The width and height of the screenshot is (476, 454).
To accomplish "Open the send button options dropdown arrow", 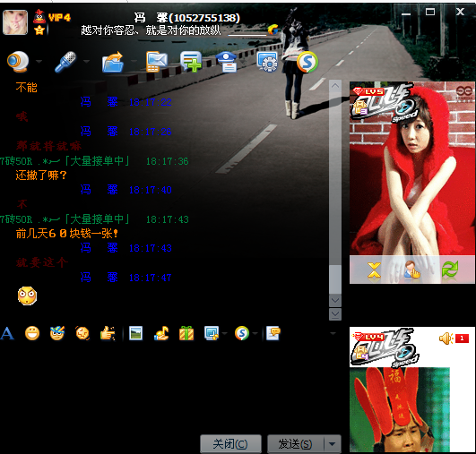I will pyautogui.click(x=332, y=444).
